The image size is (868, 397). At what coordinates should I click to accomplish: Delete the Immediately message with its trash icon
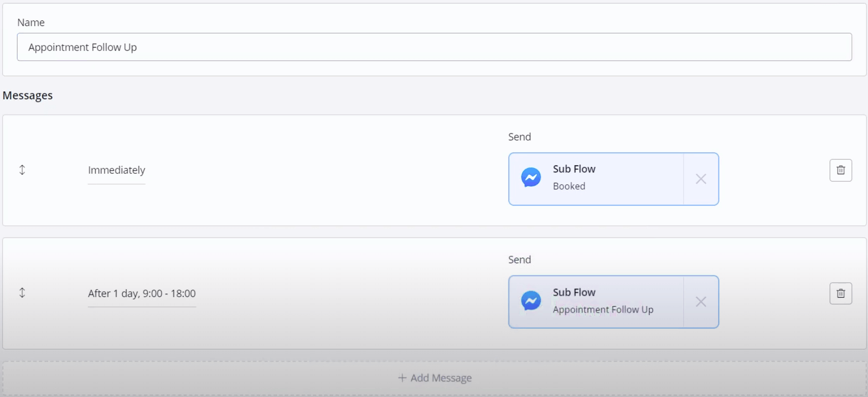tap(841, 170)
